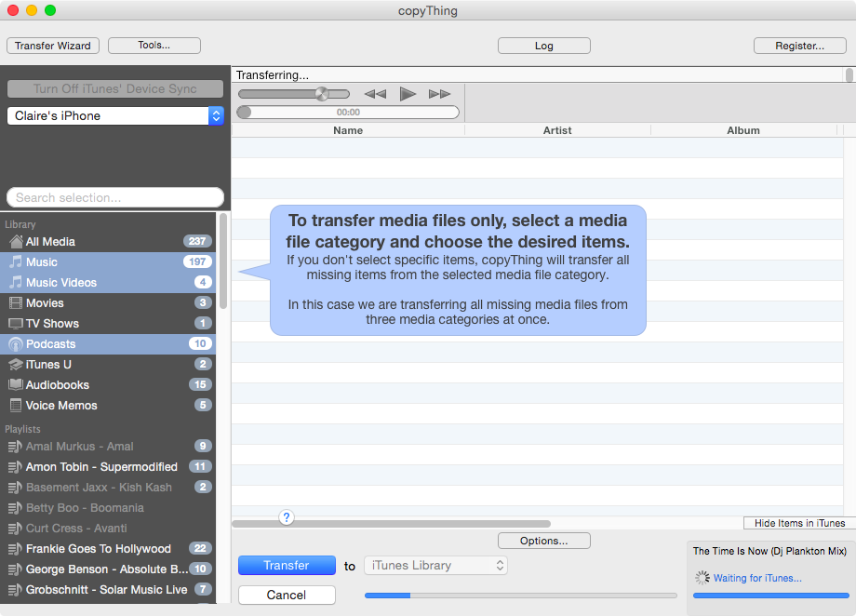The width and height of the screenshot is (856, 616).
Task: Select the Amal Murkus - Amal playlist
Action: 108,446
